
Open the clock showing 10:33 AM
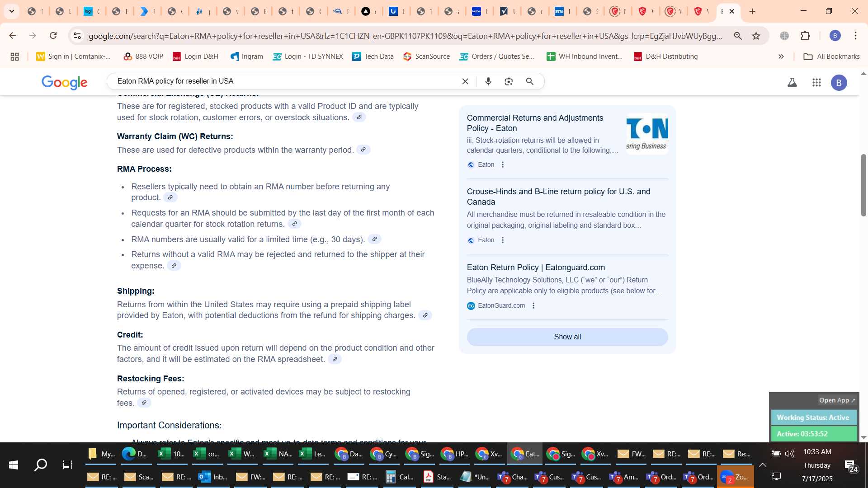(x=817, y=452)
